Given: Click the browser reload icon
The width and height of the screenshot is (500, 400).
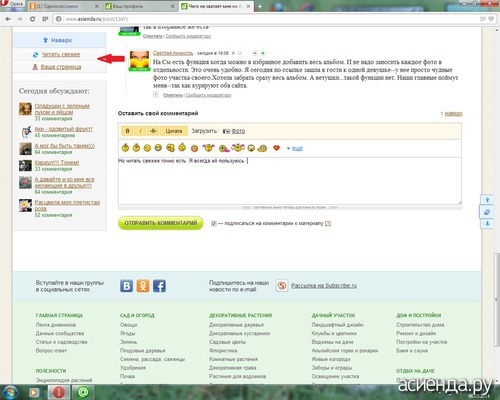Looking at the screenshot, I should [32, 19].
